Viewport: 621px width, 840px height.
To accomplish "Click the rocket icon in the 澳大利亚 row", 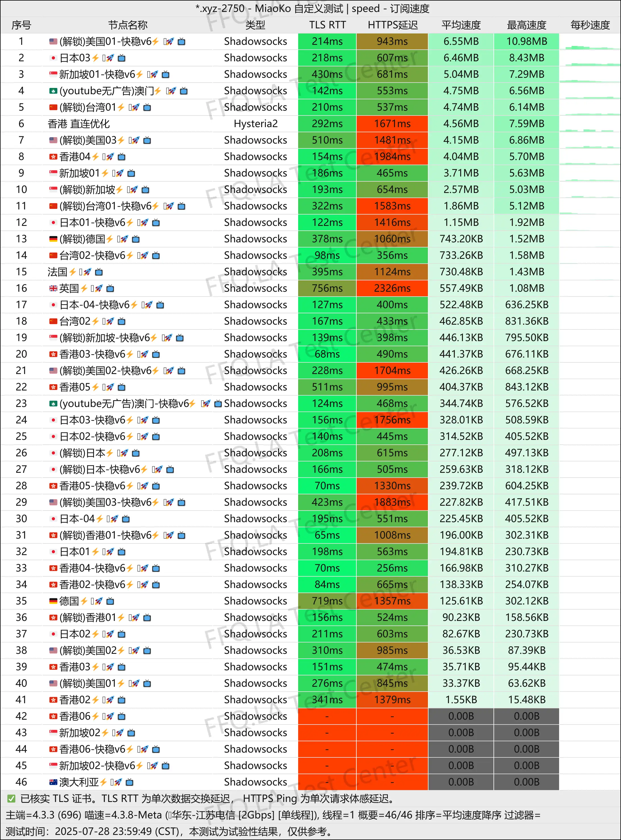I will (x=118, y=782).
